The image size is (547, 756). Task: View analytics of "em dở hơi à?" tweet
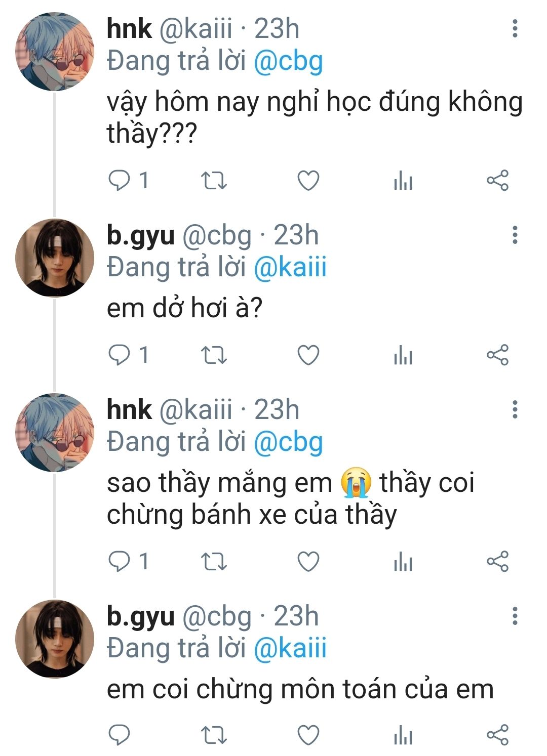coord(403,355)
